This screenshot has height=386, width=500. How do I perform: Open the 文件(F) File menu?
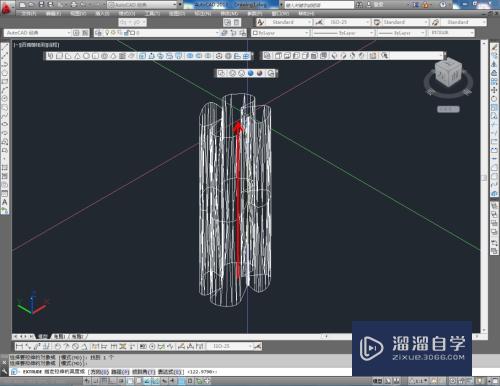(x=28, y=14)
